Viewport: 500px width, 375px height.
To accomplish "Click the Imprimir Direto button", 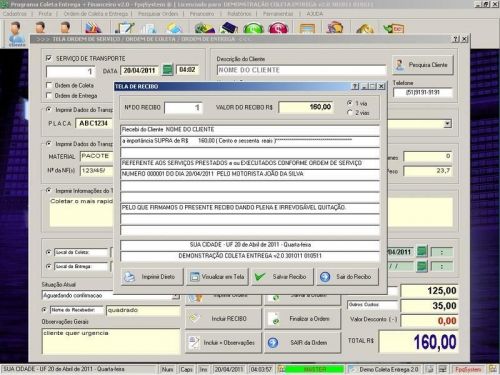I will [x=152, y=277].
